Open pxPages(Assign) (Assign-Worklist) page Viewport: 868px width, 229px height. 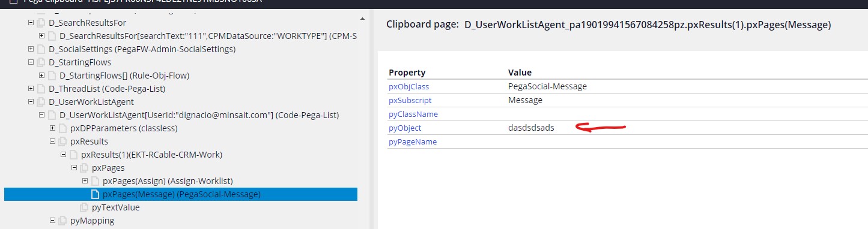click(168, 181)
